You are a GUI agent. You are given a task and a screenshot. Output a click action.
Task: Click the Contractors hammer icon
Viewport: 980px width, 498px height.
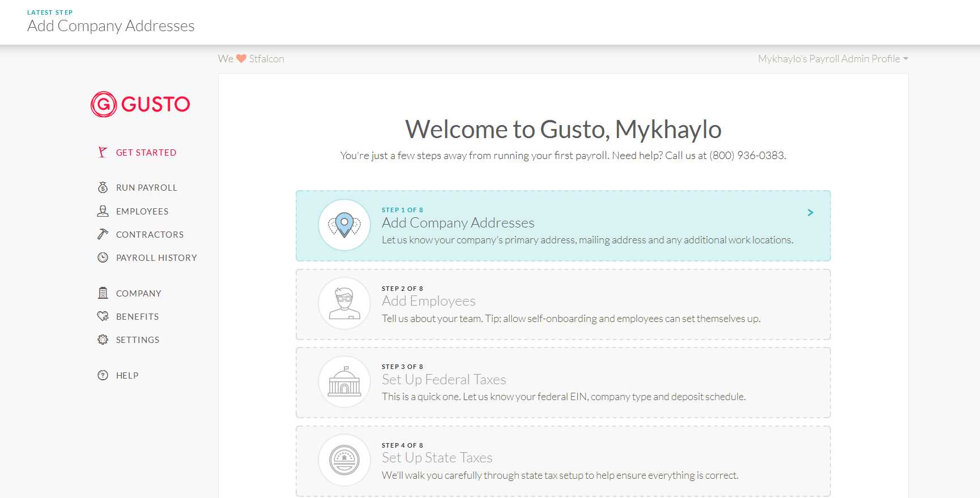tap(103, 234)
